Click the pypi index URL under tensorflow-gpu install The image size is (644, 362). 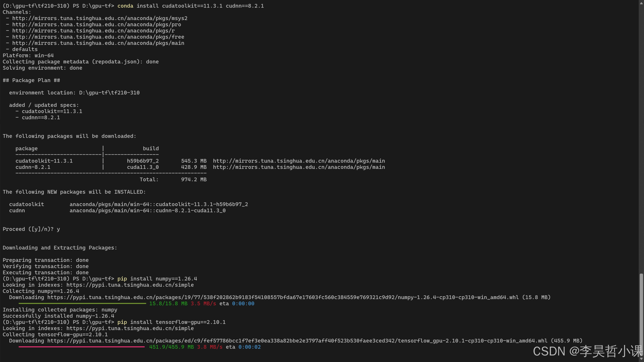click(130, 328)
